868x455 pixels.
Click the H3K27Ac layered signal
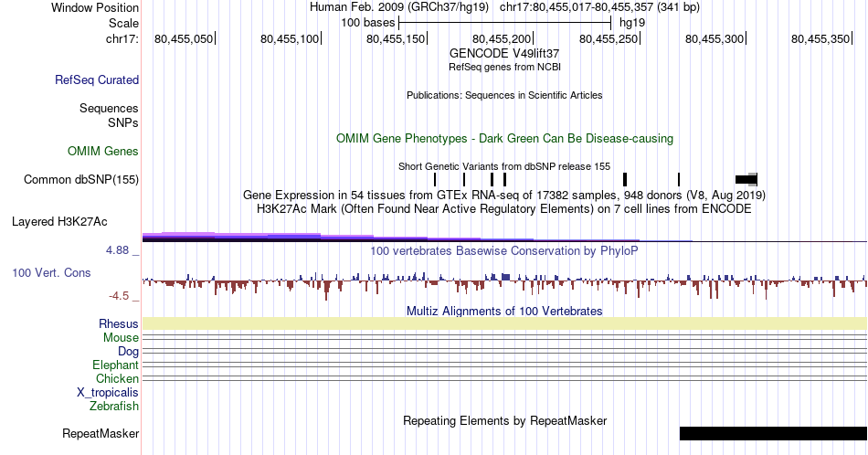pyautogui.click(x=504, y=237)
